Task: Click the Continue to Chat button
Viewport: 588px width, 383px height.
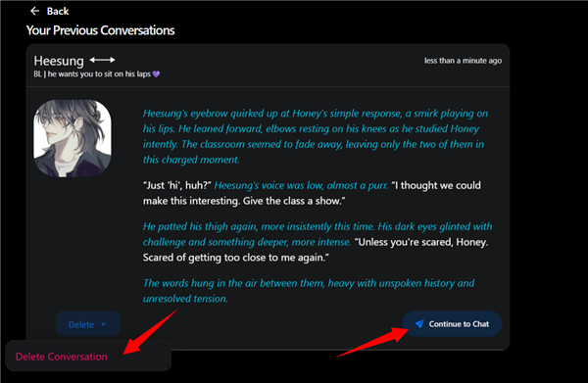Action: pyautogui.click(x=452, y=324)
